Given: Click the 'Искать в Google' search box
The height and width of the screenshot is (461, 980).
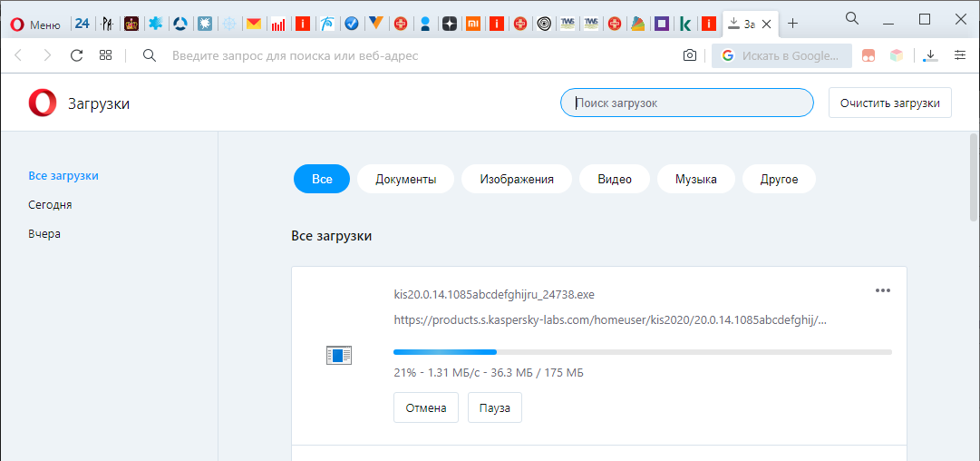Looking at the screenshot, I should click(781, 55).
